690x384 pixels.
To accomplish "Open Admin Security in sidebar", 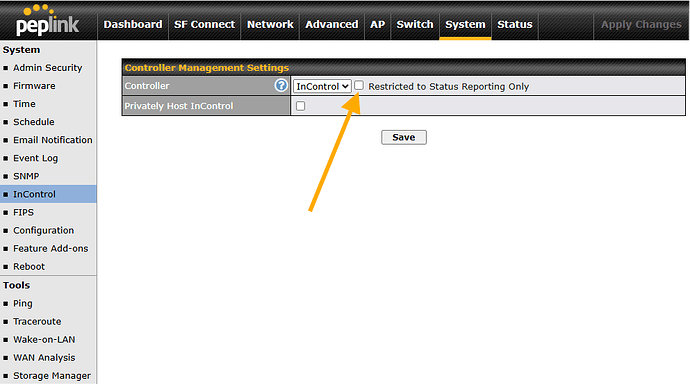I will point(48,68).
